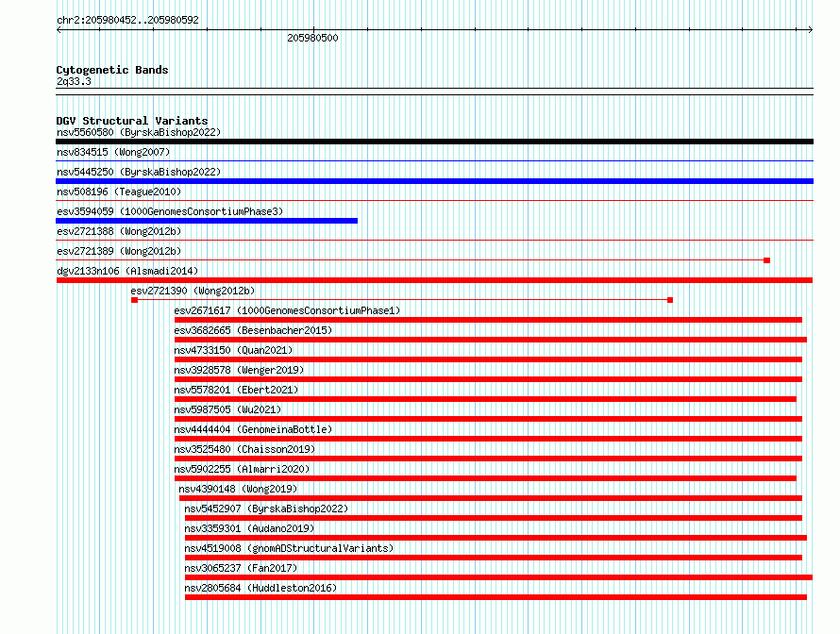Click the nsv5902255 (Almarri2020) label
Image resolution: width=840 pixels, height=634 pixels.
click(243, 469)
